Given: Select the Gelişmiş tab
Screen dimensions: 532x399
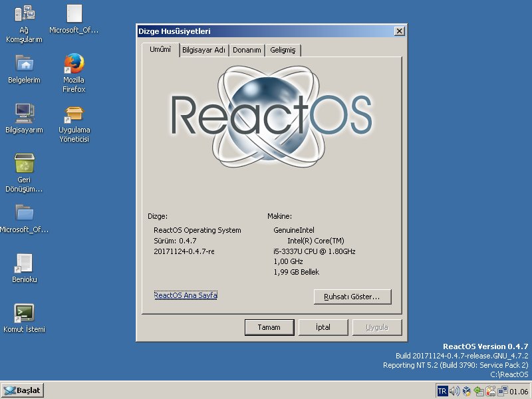Looking at the screenshot, I should click(x=283, y=49).
